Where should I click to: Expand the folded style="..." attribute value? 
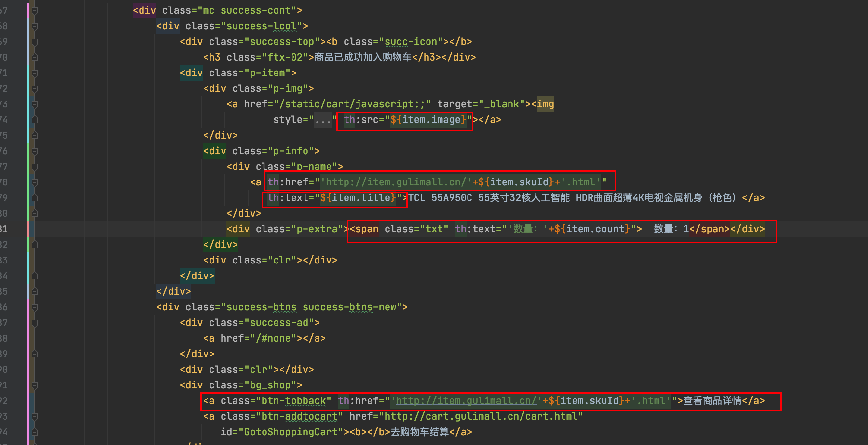(323, 120)
